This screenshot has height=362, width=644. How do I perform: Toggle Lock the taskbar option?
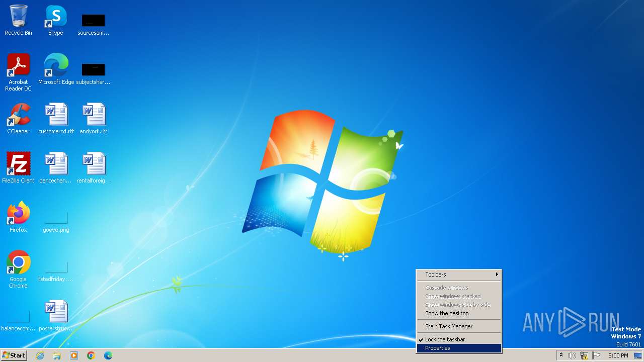point(459,339)
